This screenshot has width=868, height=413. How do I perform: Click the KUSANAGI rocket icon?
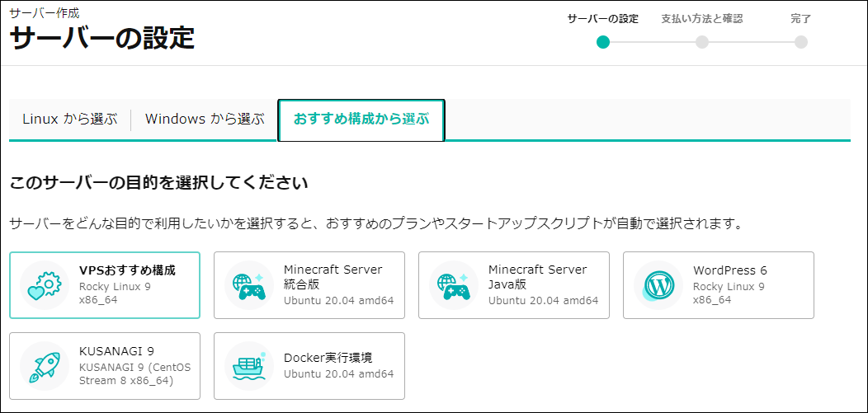pyautogui.click(x=45, y=366)
